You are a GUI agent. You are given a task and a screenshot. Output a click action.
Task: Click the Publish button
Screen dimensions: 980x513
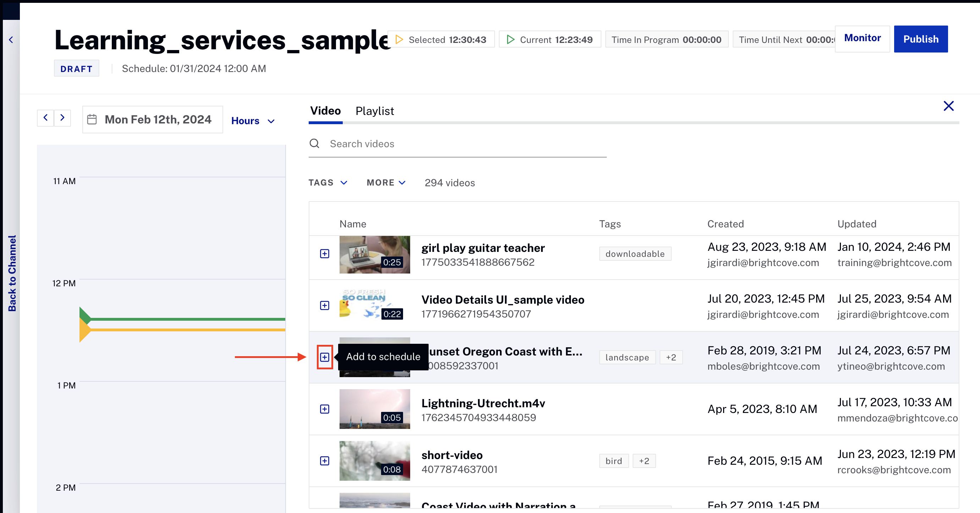(920, 39)
